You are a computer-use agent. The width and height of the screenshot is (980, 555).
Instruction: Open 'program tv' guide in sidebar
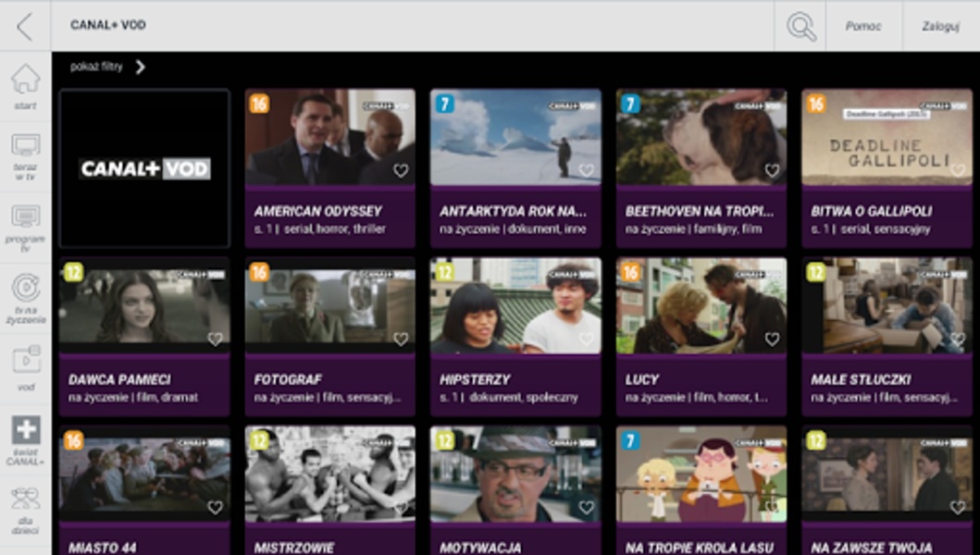26,228
